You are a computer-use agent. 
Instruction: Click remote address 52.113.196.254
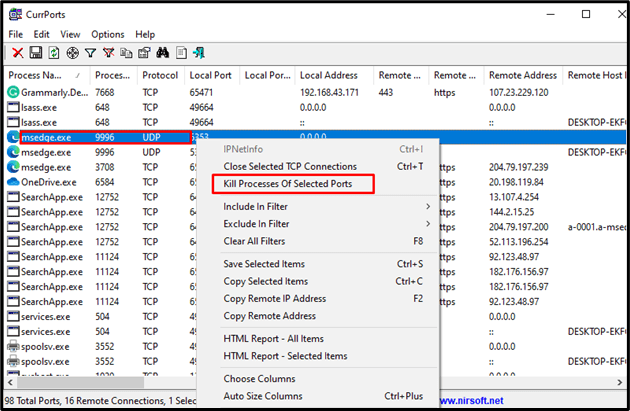519,241
